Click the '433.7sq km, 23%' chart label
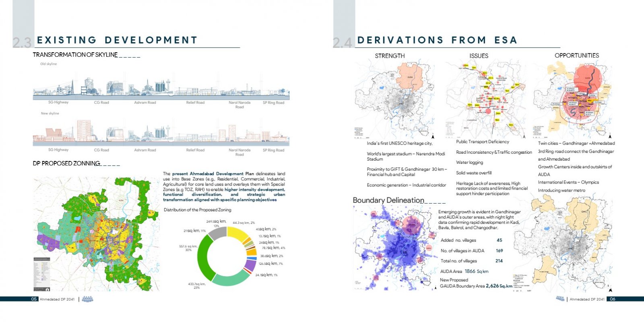This screenshot has width=644, height=322. point(197,285)
